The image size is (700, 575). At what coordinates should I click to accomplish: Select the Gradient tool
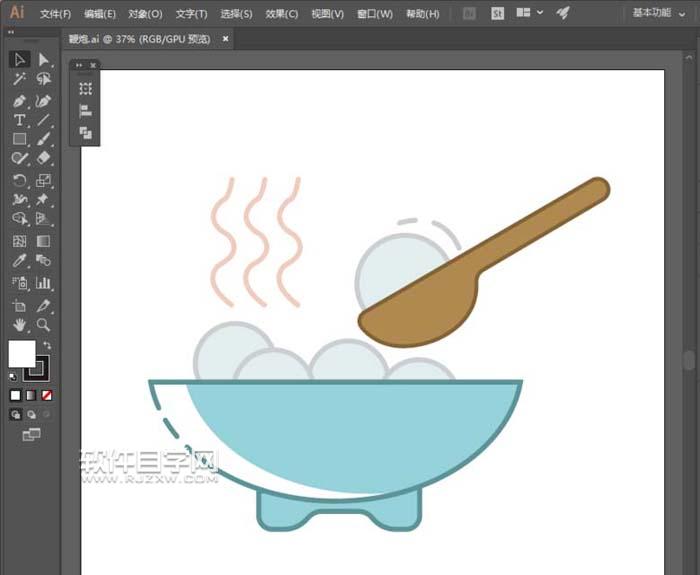pyautogui.click(x=43, y=241)
